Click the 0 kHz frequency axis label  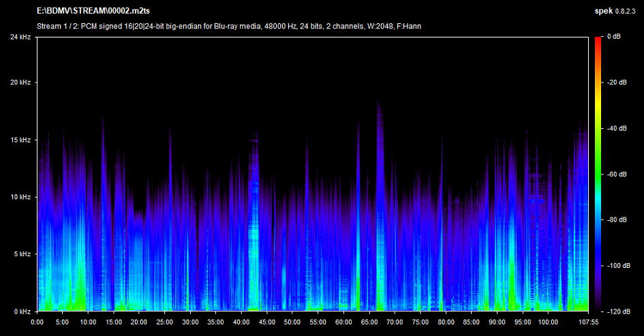pyautogui.click(x=21, y=311)
